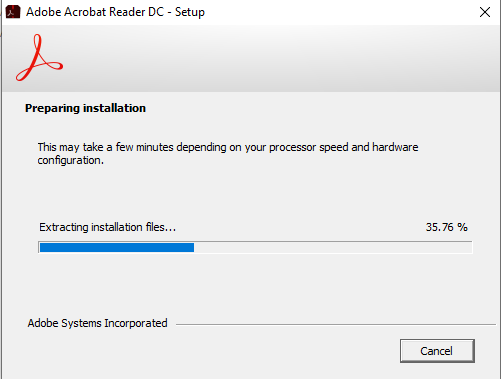Click the processor speed description paragraph
The height and width of the screenshot is (379, 501).
[228, 154]
